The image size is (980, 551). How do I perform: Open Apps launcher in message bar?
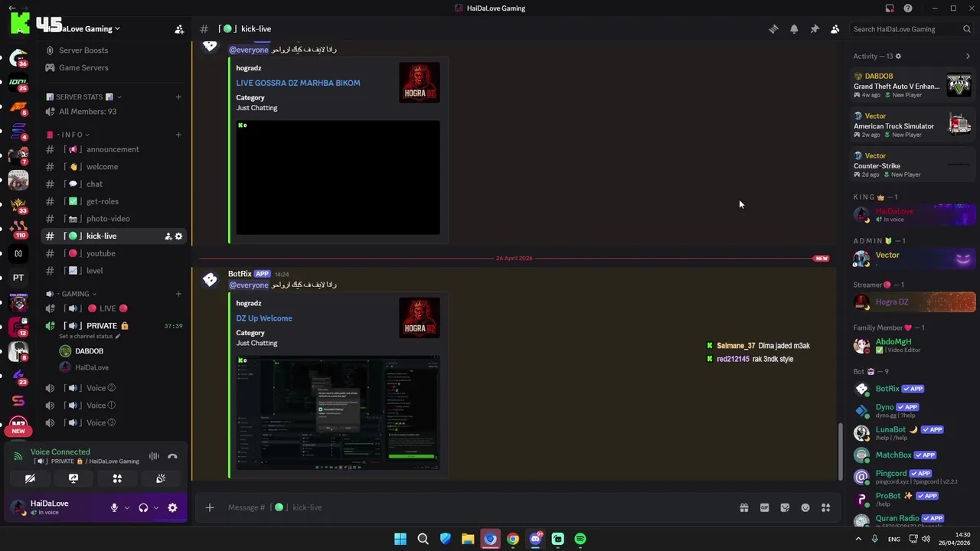point(826,507)
